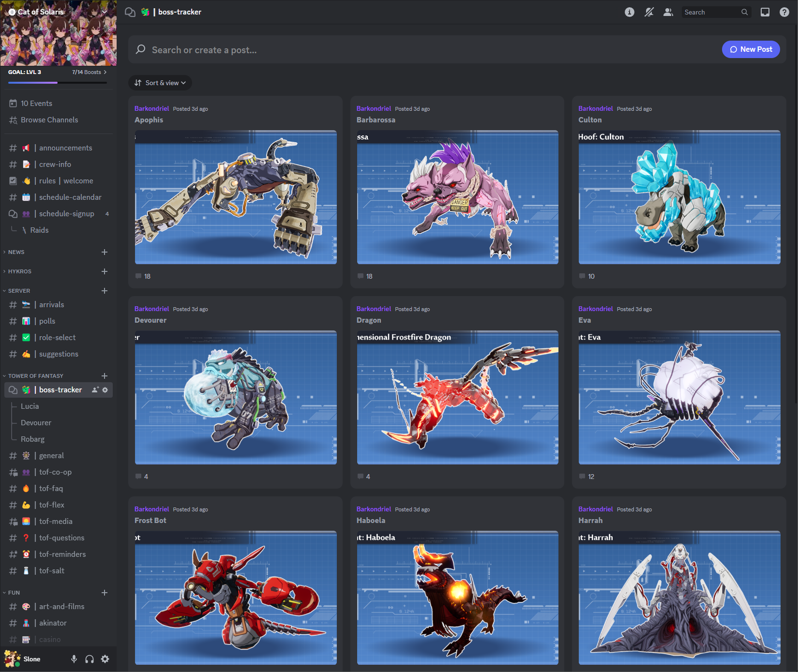
Task: Open the Eva post title
Action: click(585, 320)
